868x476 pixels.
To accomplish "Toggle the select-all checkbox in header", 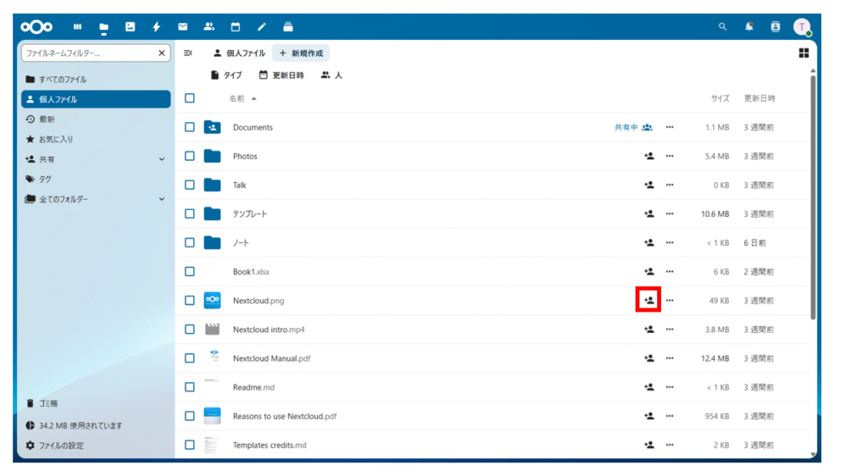I will click(190, 98).
